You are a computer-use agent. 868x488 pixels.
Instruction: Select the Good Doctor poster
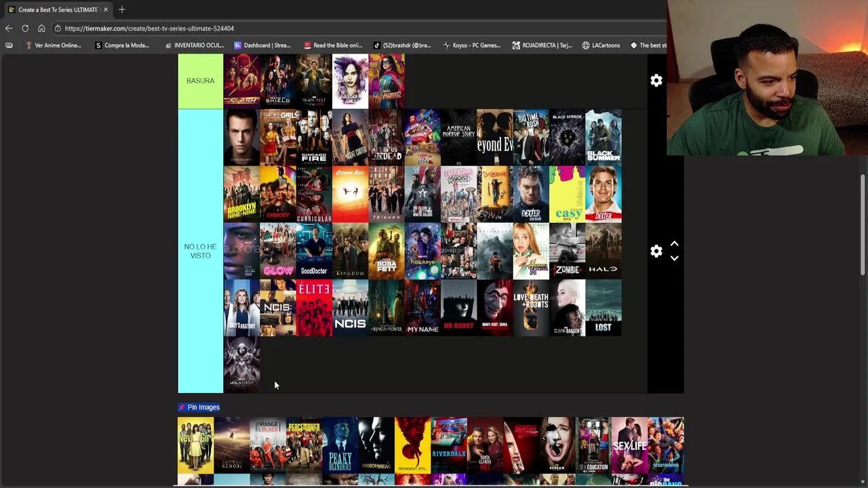tap(314, 251)
